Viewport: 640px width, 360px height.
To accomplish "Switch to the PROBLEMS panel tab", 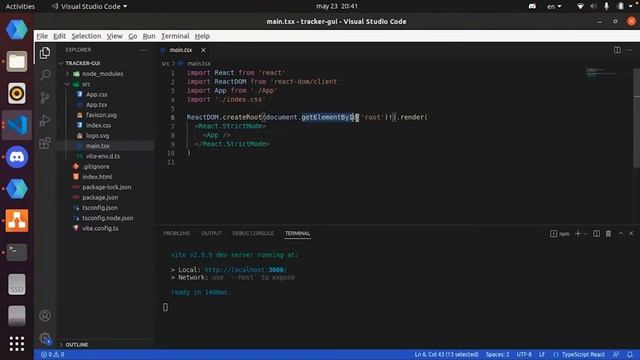I will click(177, 233).
